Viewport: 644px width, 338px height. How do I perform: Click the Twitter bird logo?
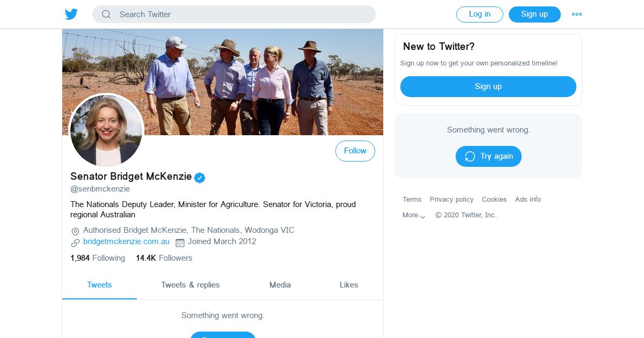pyautogui.click(x=71, y=14)
